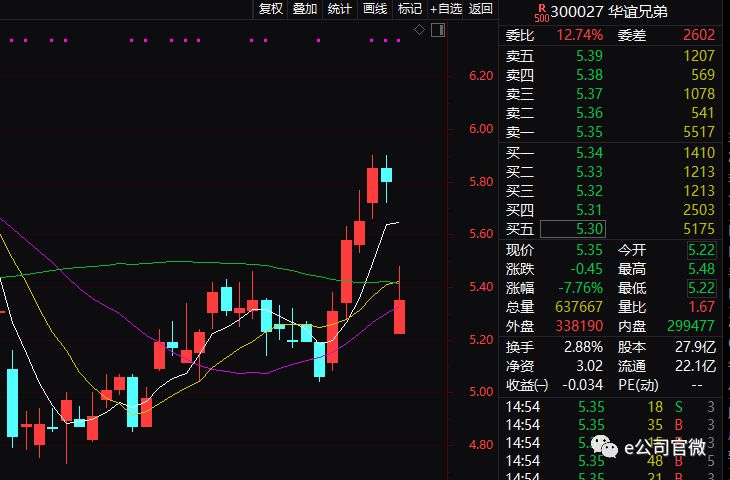Click the R500 badge beside stock code
730x480 pixels.
[541, 14]
